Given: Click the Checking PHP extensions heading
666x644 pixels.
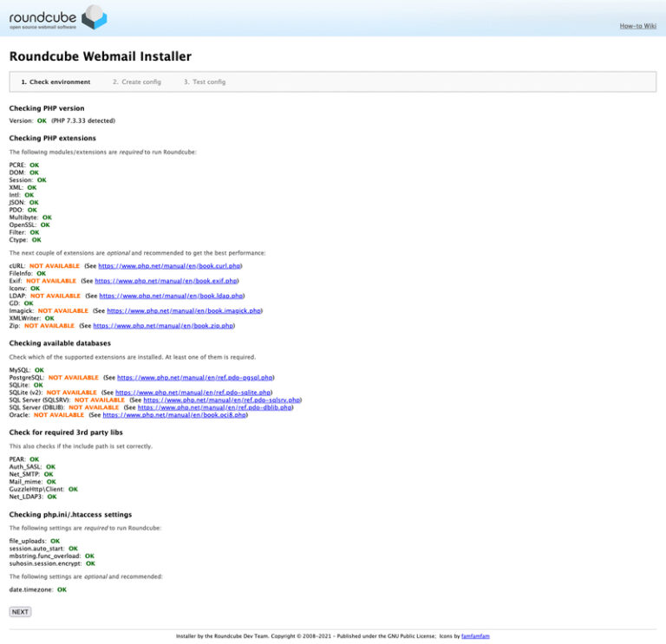Looking at the screenshot, I should coord(52,138).
